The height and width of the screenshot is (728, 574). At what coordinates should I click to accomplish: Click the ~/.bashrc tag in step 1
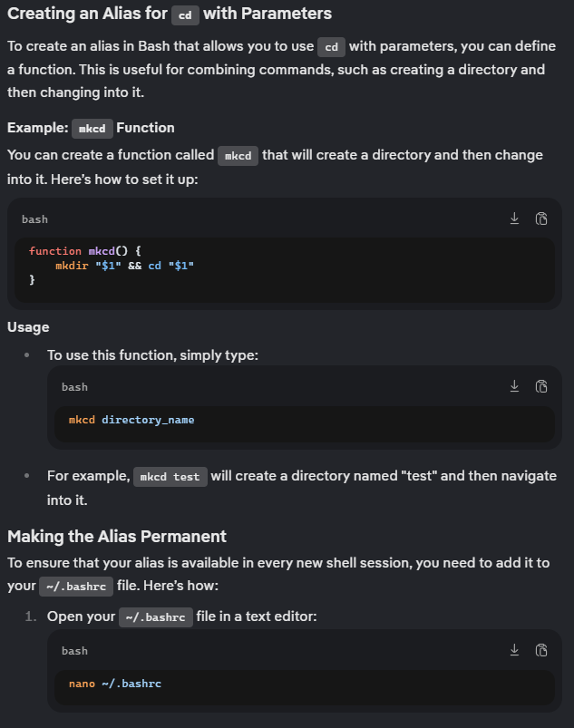[156, 617]
